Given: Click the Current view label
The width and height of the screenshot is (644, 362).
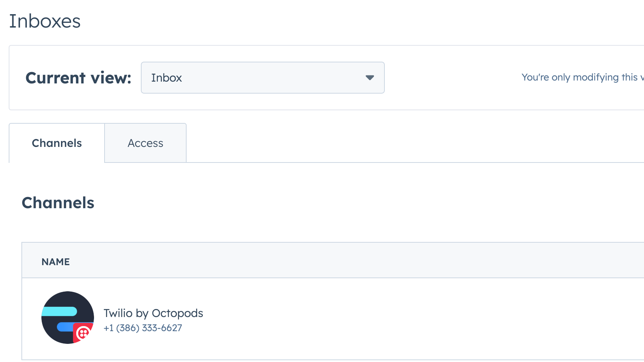Looking at the screenshot, I should pos(78,78).
